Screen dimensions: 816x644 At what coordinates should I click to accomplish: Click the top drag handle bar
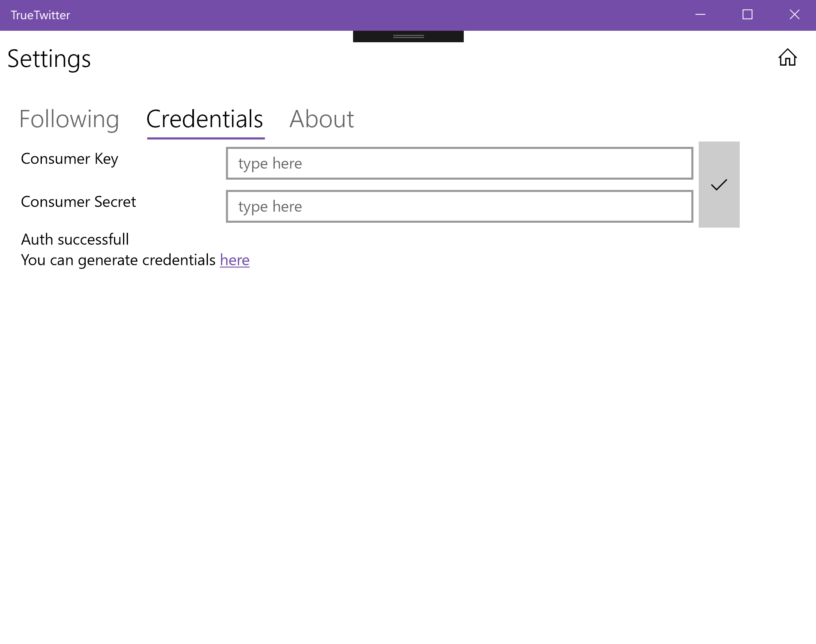click(408, 37)
